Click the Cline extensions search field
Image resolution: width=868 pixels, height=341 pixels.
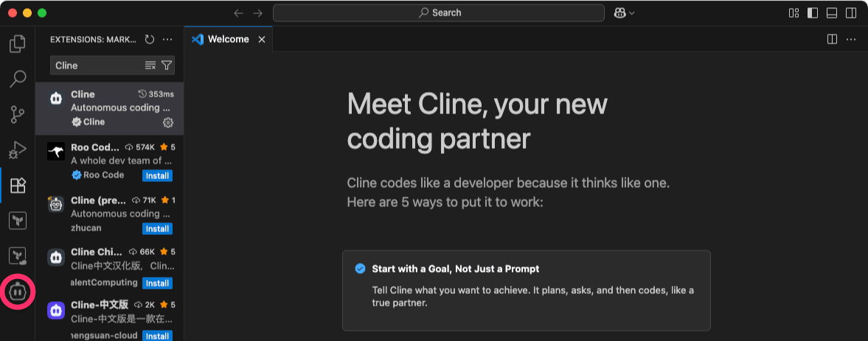click(97, 66)
